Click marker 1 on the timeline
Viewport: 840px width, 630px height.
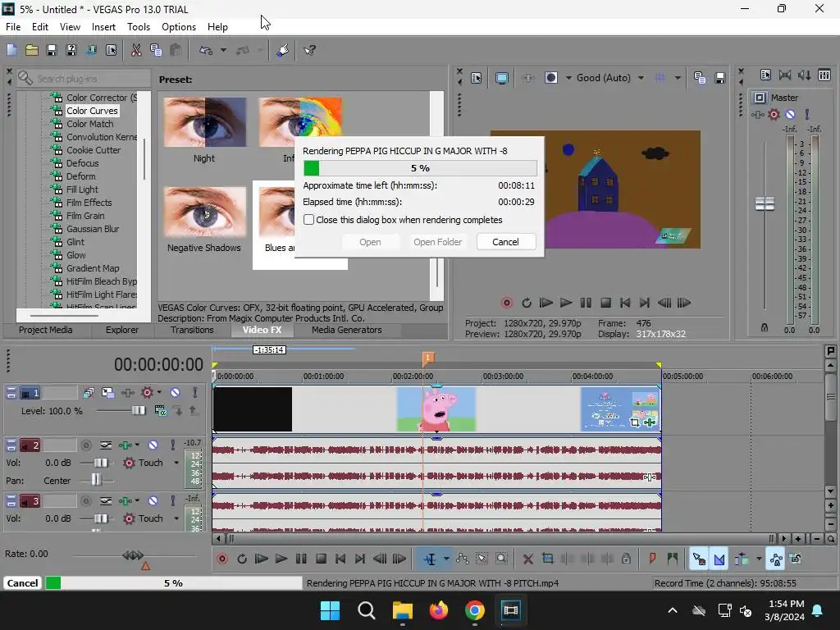(427, 358)
